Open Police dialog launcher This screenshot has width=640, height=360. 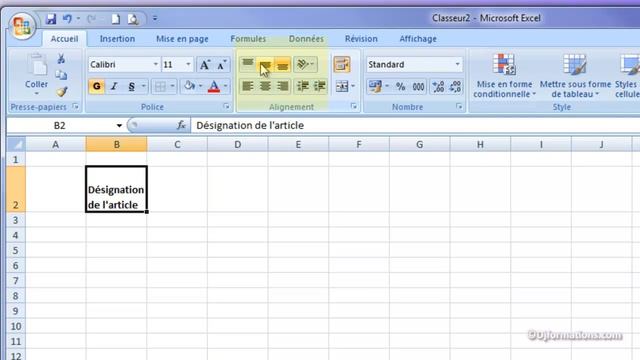coord(226,107)
